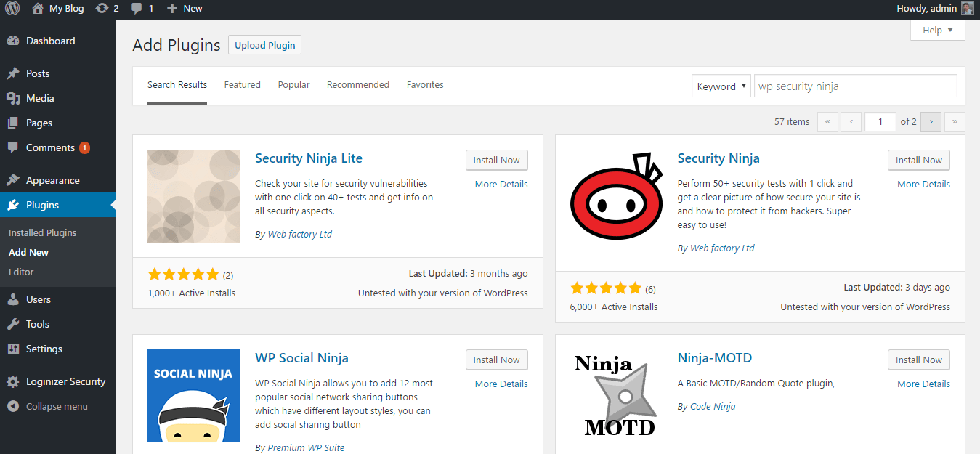
Task: Jump to last page of results
Action: coord(955,121)
